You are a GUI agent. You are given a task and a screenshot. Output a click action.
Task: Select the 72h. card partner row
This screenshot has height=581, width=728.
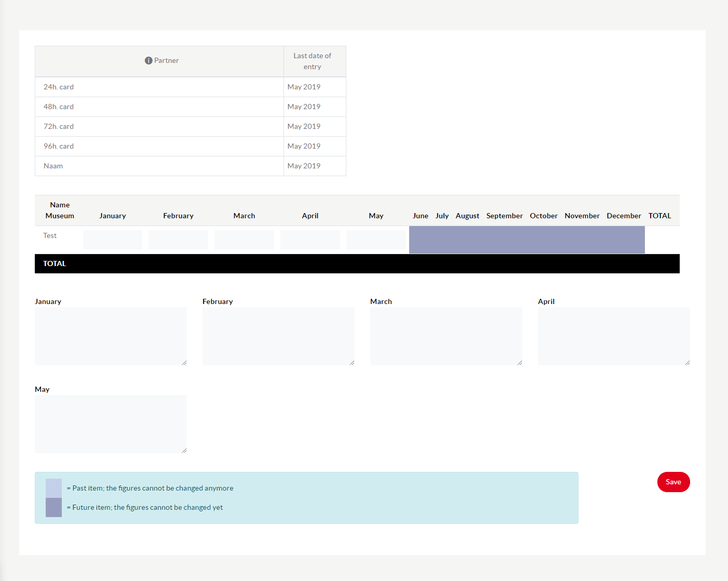191,126
